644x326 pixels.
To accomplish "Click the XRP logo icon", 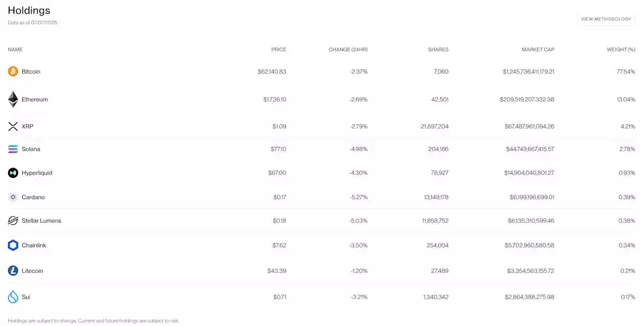I will pyautogui.click(x=13, y=127).
